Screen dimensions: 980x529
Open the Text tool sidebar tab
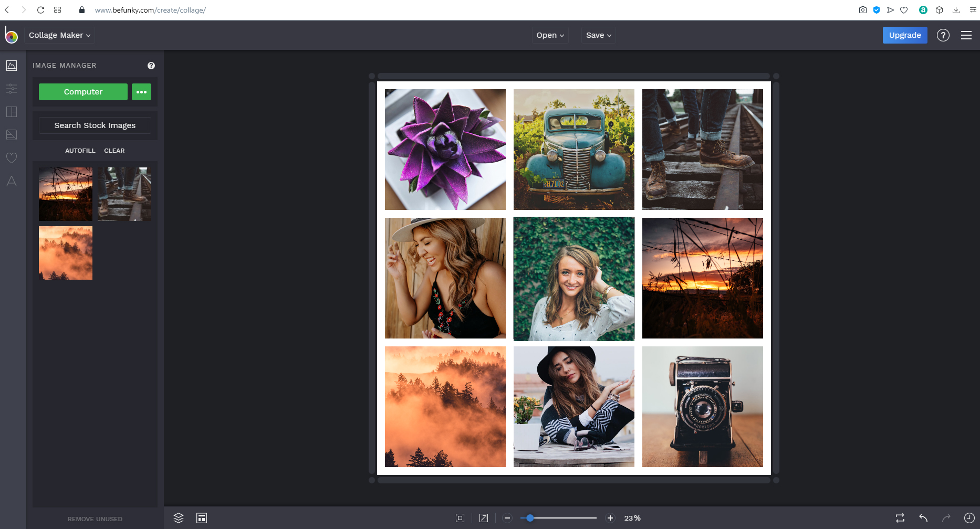tap(12, 181)
